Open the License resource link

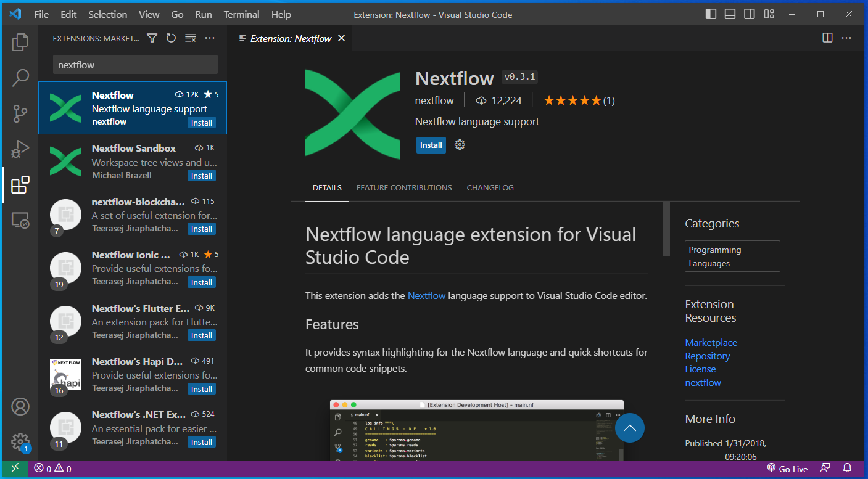tap(700, 369)
